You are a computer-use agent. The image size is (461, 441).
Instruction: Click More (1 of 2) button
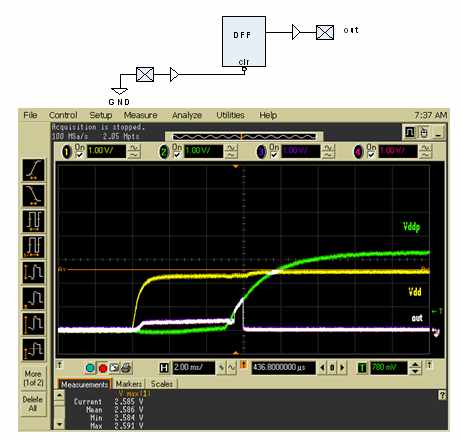[33, 378]
